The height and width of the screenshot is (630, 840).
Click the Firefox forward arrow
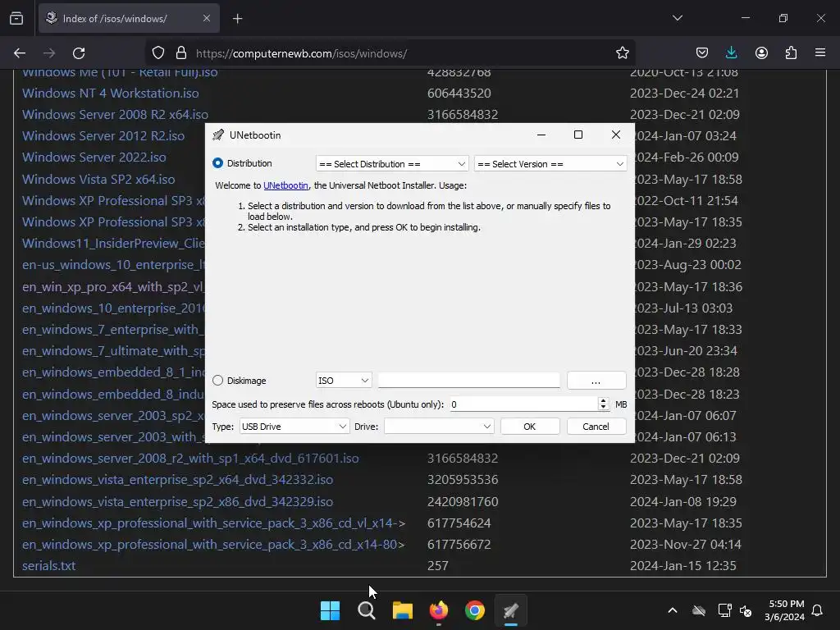(x=49, y=53)
